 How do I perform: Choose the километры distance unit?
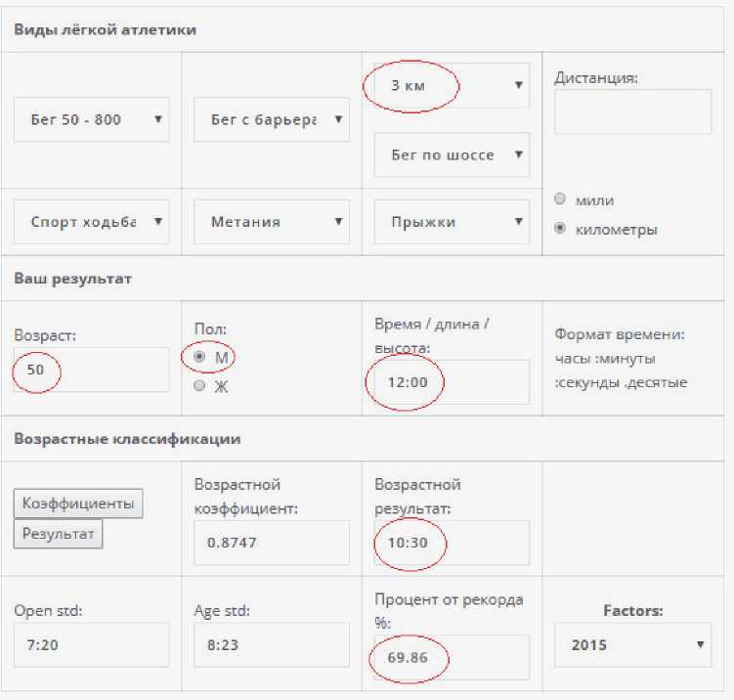point(560,230)
